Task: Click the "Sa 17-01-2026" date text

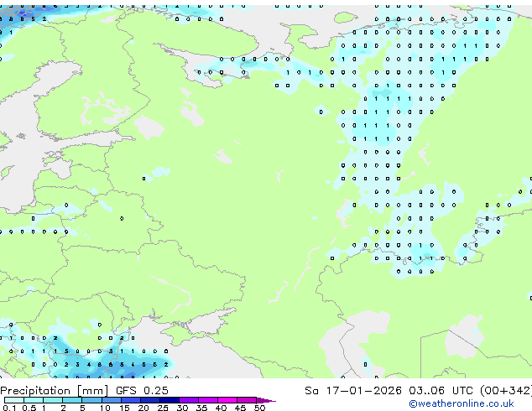Action: pos(353,391)
